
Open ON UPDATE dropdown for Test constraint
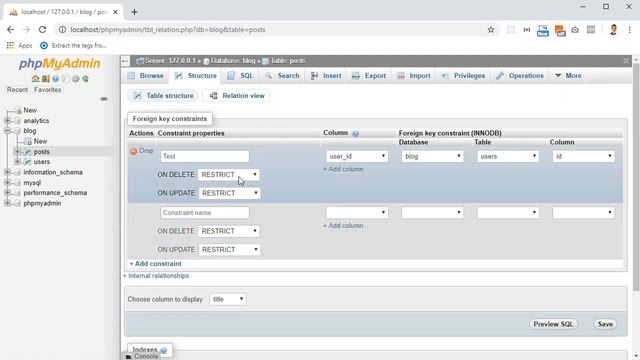(x=229, y=193)
